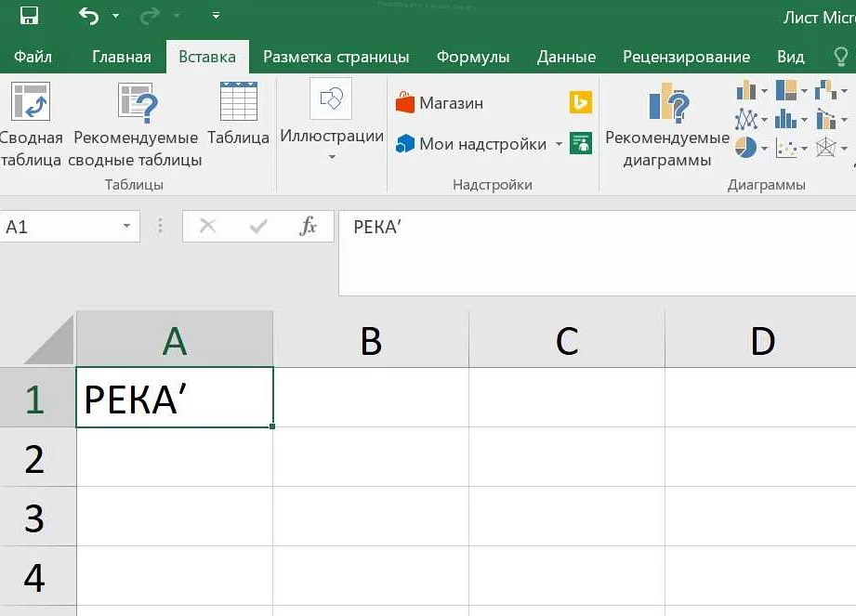Click the People Graph add-in icon
This screenshot has width=856, height=616.
(x=580, y=144)
